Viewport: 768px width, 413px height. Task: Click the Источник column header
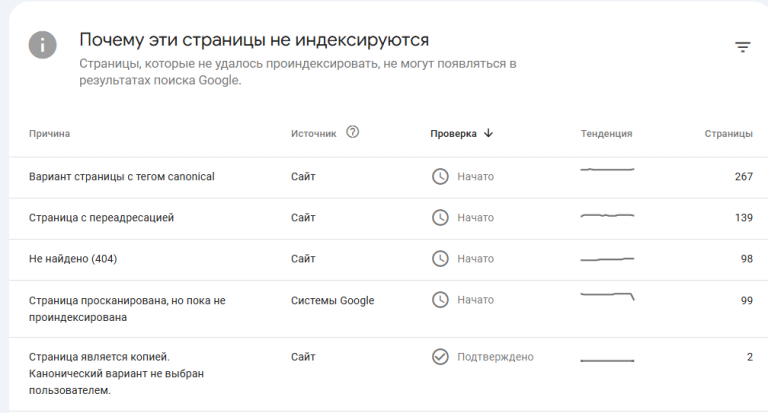tap(314, 133)
